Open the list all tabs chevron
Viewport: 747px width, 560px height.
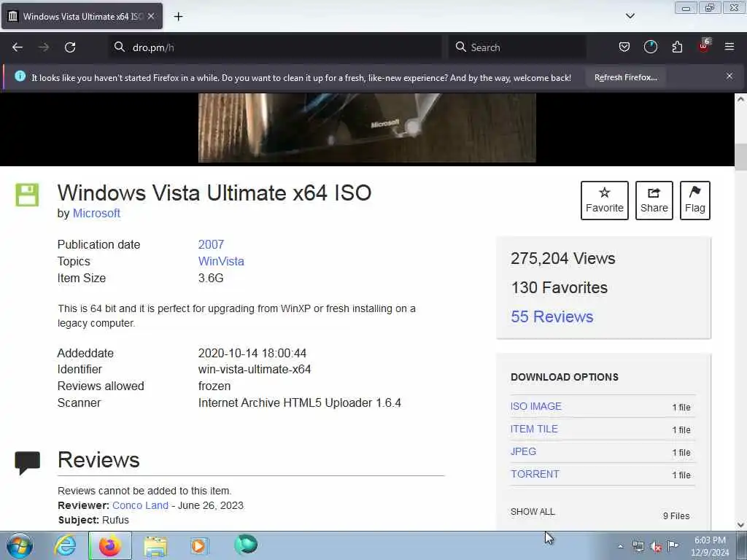(x=630, y=16)
